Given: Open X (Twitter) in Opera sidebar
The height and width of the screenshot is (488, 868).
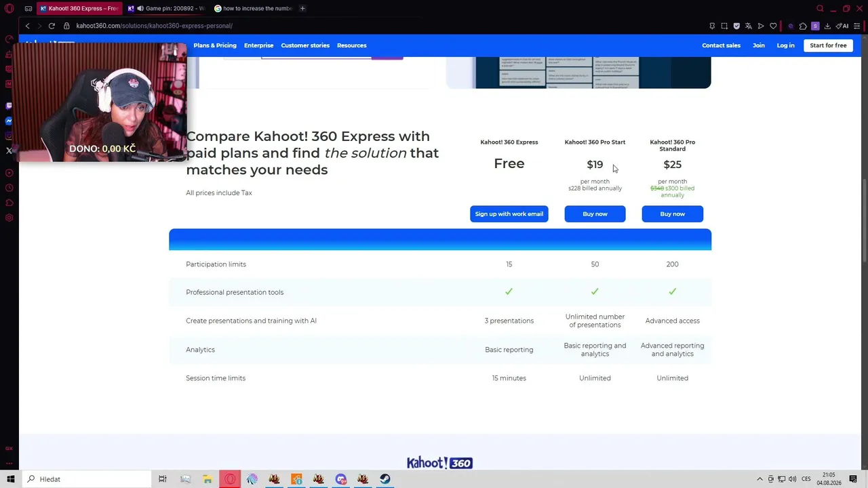Looking at the screenshot, I should click(9, 150).
